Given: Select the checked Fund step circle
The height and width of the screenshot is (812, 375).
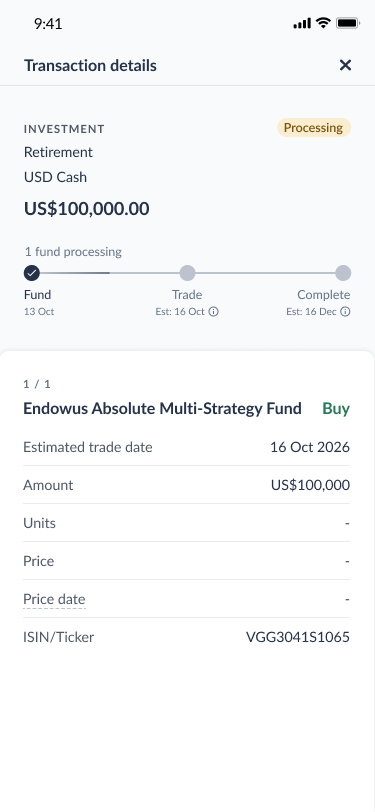Looking at the screenshot, I should (32, 273).
